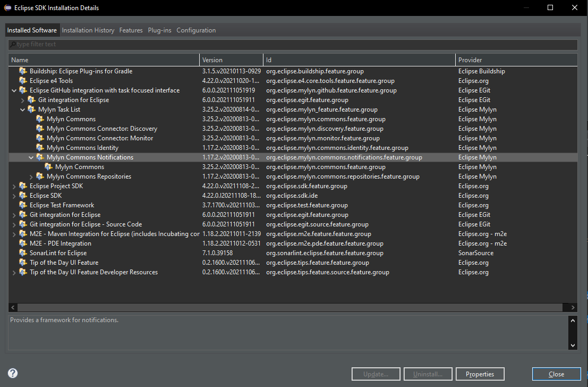Click the Update... button

point(376,374)
